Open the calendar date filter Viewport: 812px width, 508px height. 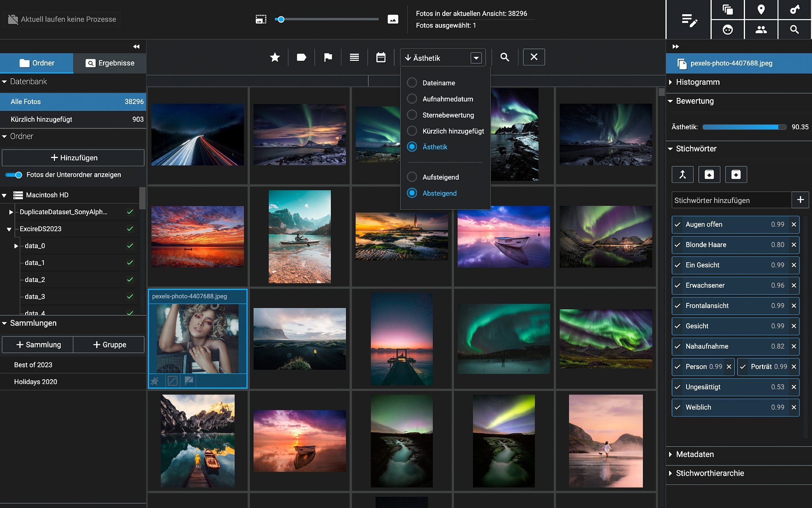(381, 57)
